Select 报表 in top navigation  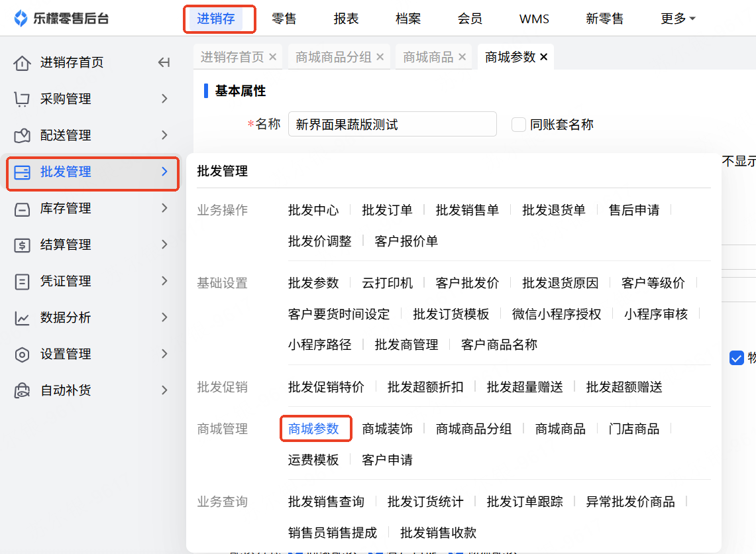(x=346, y=19)
